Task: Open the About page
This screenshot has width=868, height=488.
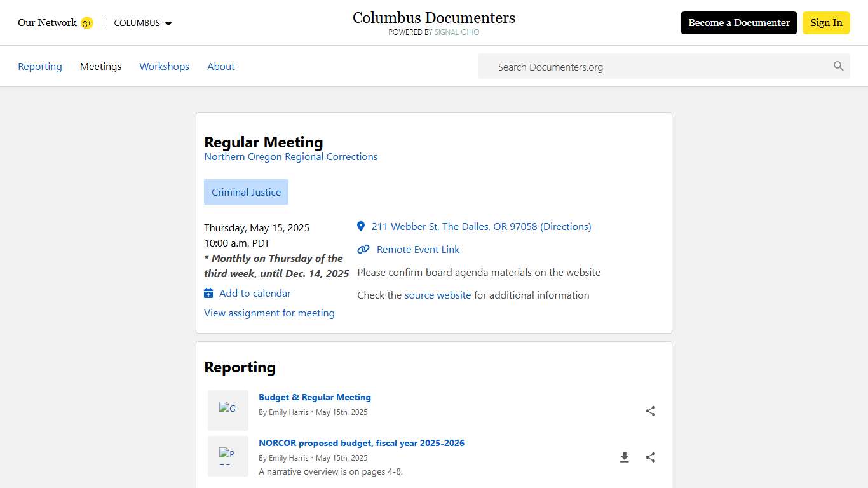Action: pyautogui.click(x=220, y=67)
